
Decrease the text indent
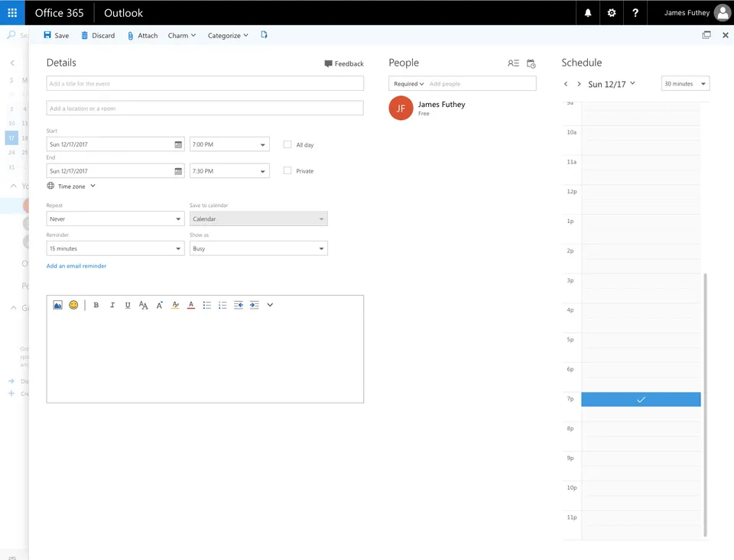(239, 305)
